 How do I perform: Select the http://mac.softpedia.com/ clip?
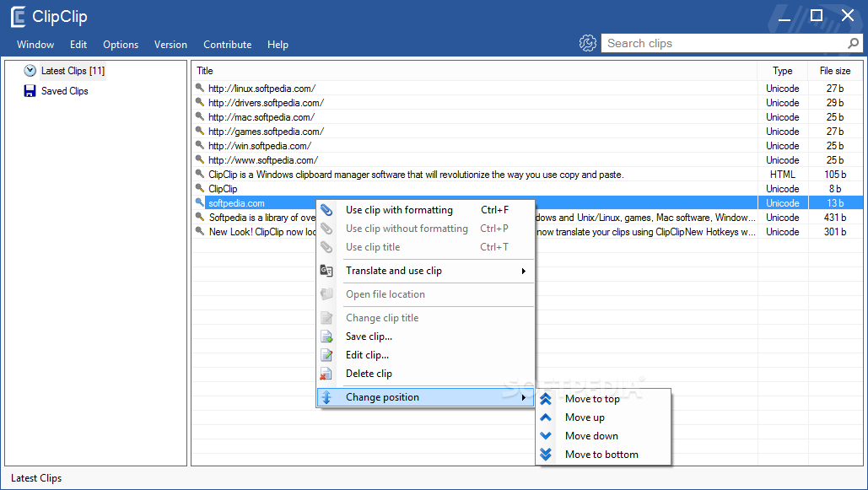click(x=261, y=117)
